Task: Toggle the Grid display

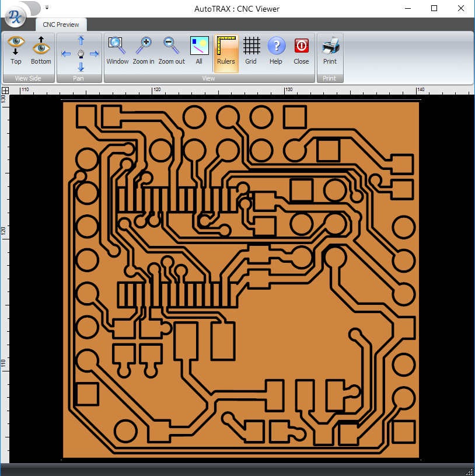Action: [251, 50]
